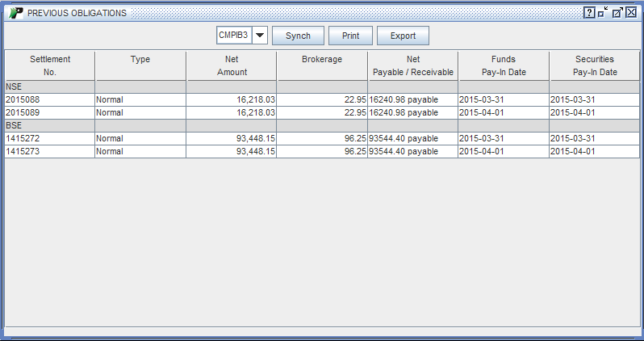Sort by Net Amount column header
644x341 pixels.
232,65
